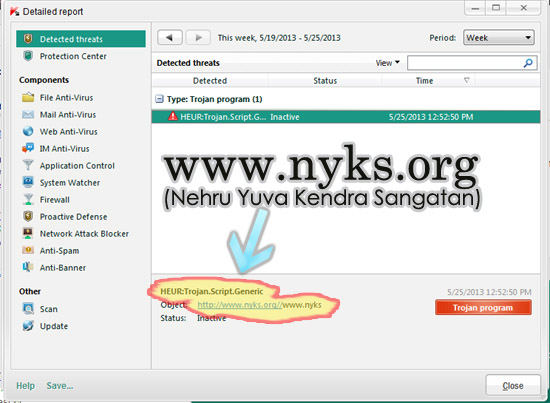
Task: Click the File Anti-Virus folder icon
Action: pos(28,97)
